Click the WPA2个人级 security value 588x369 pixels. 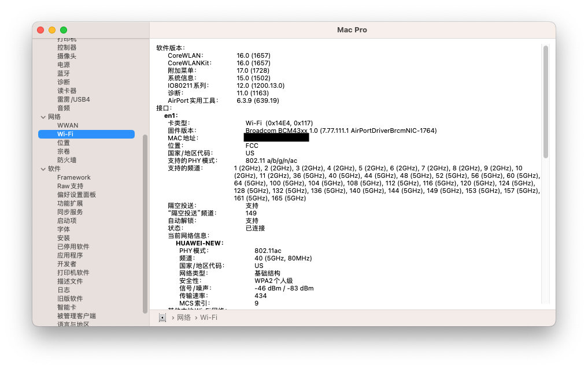point(273,281)
